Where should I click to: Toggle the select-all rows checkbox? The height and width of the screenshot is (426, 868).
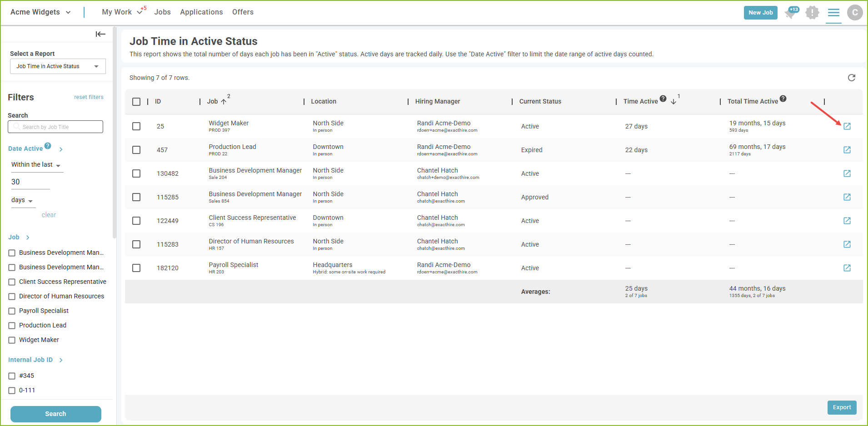(136, 102)
